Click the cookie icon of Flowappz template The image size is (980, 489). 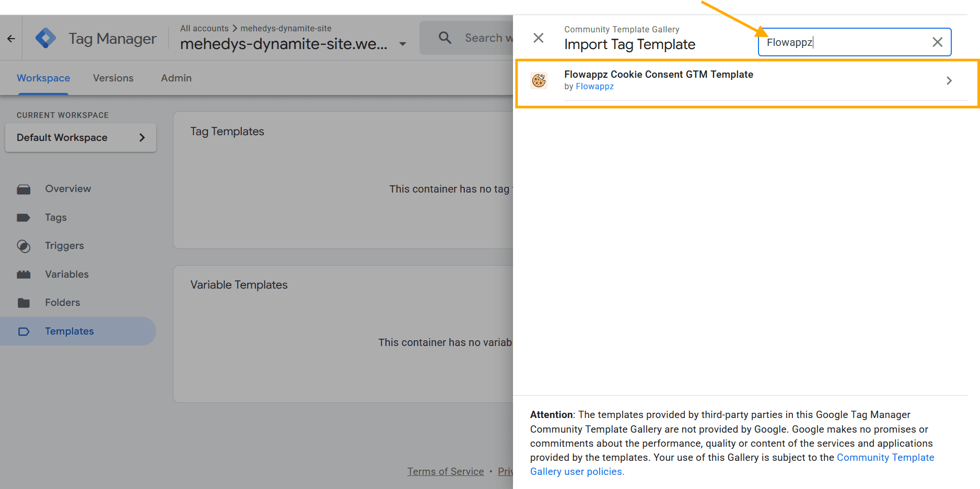(539, 80)
